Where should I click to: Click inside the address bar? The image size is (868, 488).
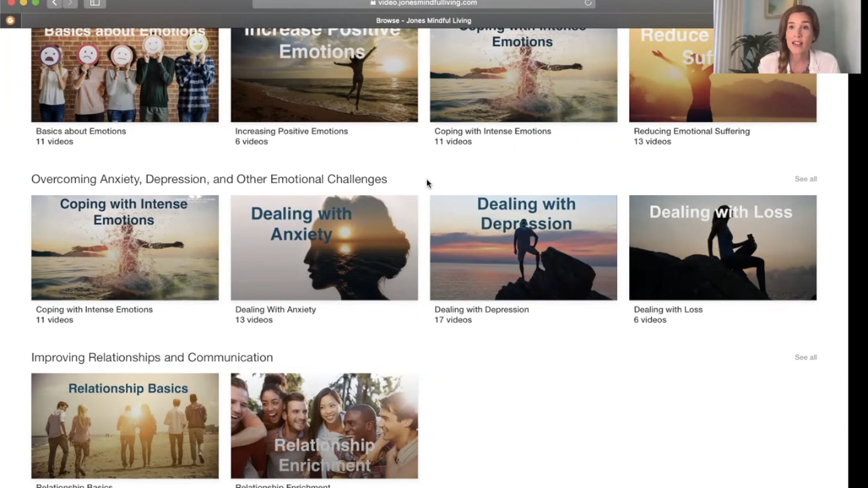point(452,3)
